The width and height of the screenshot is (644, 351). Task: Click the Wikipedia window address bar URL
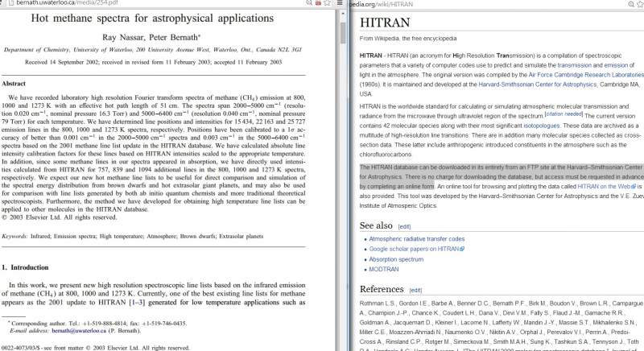coord(381,4)
